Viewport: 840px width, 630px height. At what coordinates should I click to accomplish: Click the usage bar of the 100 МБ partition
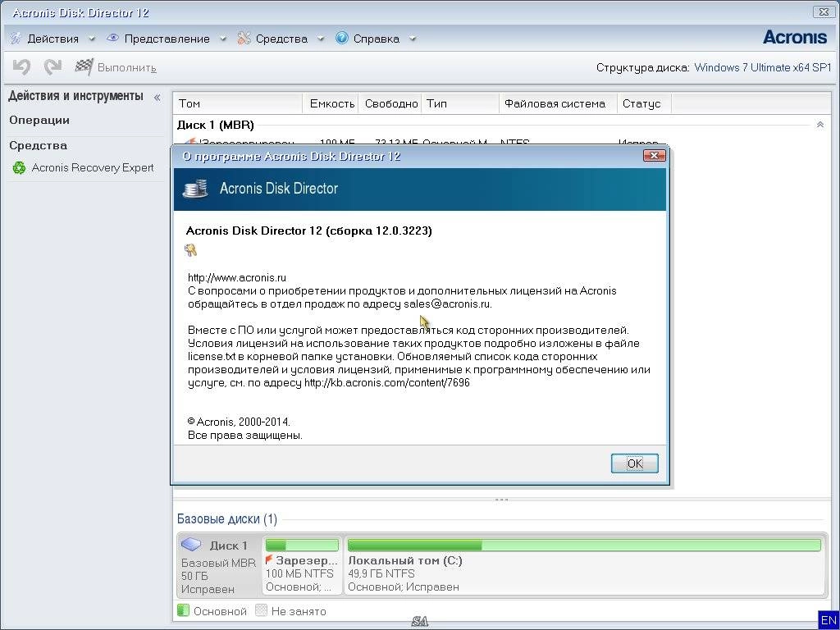302,545
